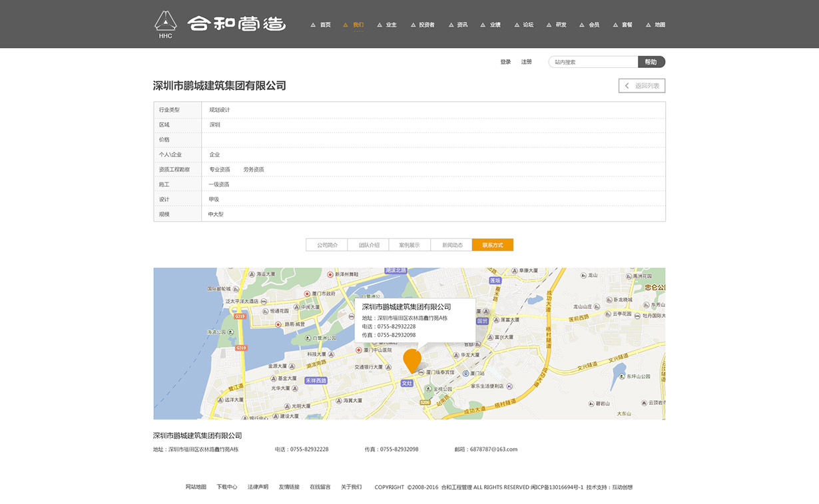Select 业绩 in the top navigation

click(x=495, y=25)
